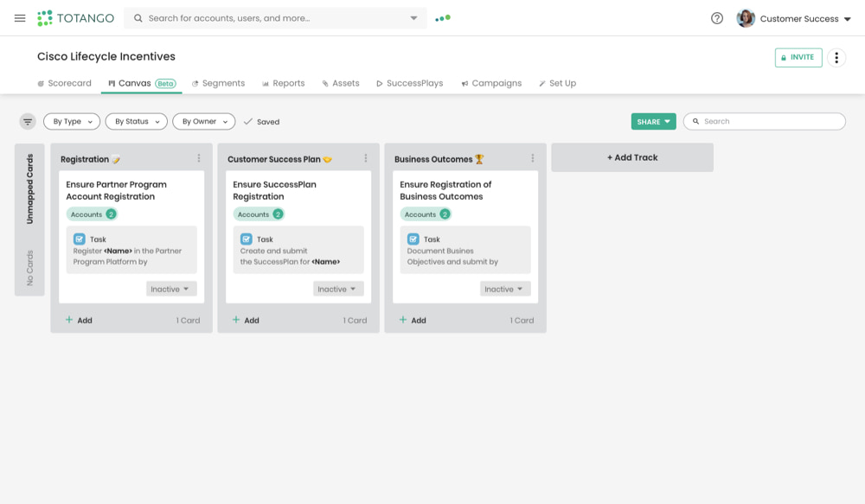Switch to the Assets tab

pyautogui.click(x=340, y=83)
